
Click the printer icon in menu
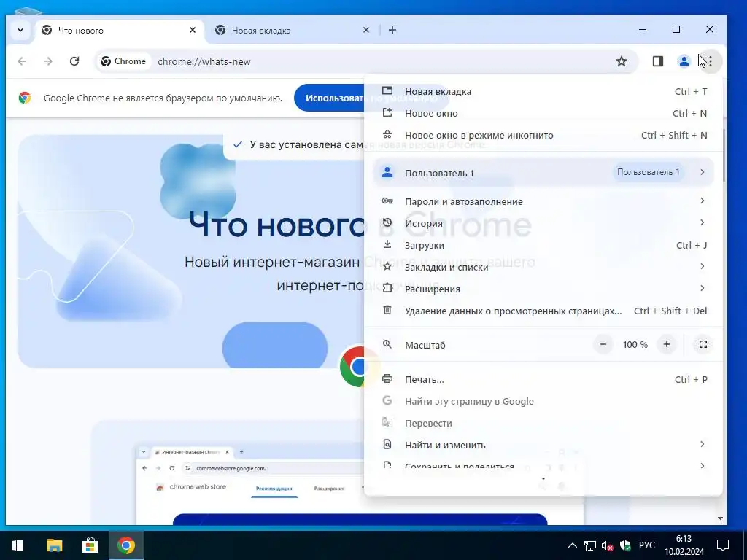[x=387, y=378]
